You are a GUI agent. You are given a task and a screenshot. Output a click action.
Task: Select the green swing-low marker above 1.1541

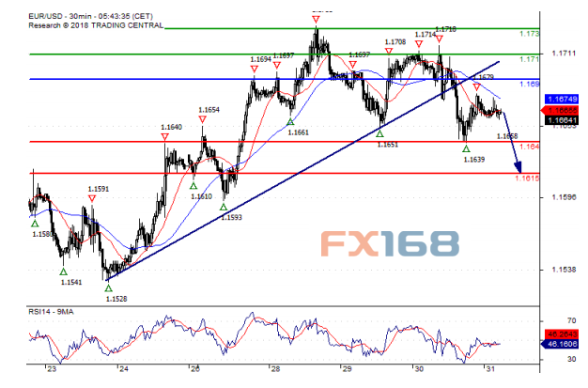tap(63, 272)
